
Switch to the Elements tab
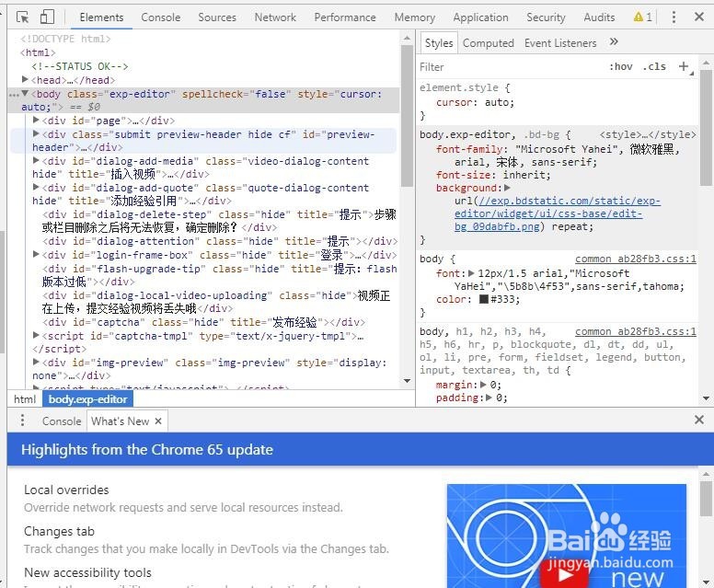click(x=101, y=17)
